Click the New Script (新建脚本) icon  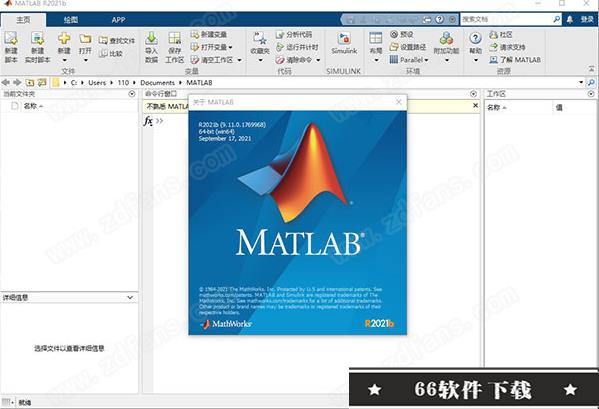click(x=11, y=39)
